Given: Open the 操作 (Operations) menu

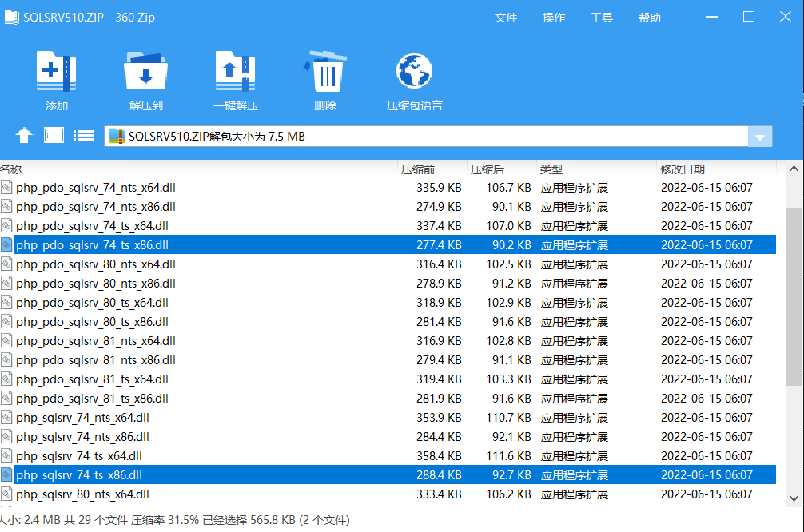Looking at the screenshot, I should pyautogui.click(x=554, y=18).
